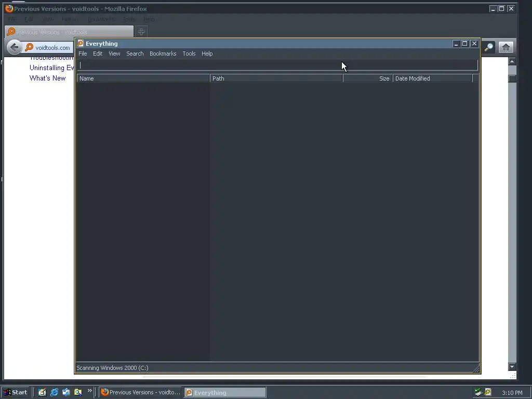Expand the quick launch overflow chevron
Viewport: 532px width, 399px height.
point(89,391)
